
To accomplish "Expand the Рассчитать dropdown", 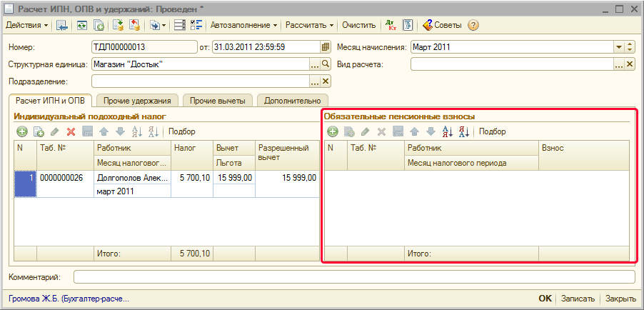I will [x=310, y=25].
